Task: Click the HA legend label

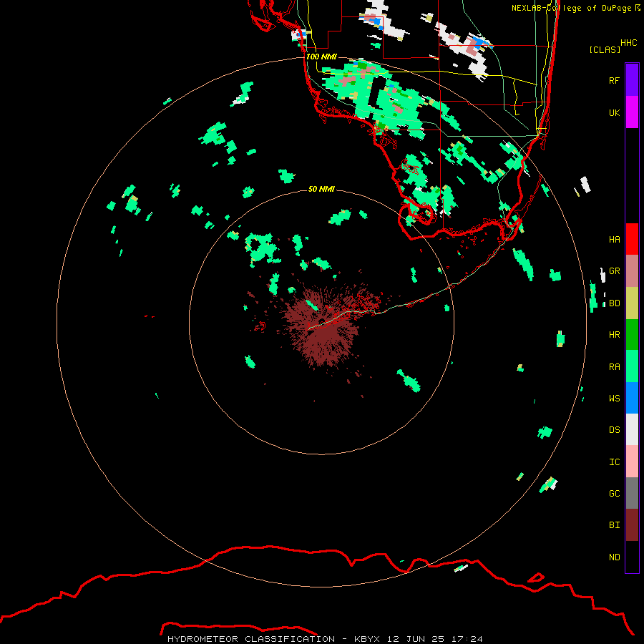Action: [x=614, y=239]
